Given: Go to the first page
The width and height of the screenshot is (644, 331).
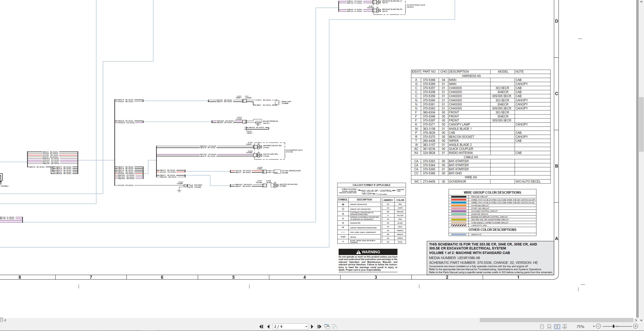Looking at the screenshot, I should [261, 326].
